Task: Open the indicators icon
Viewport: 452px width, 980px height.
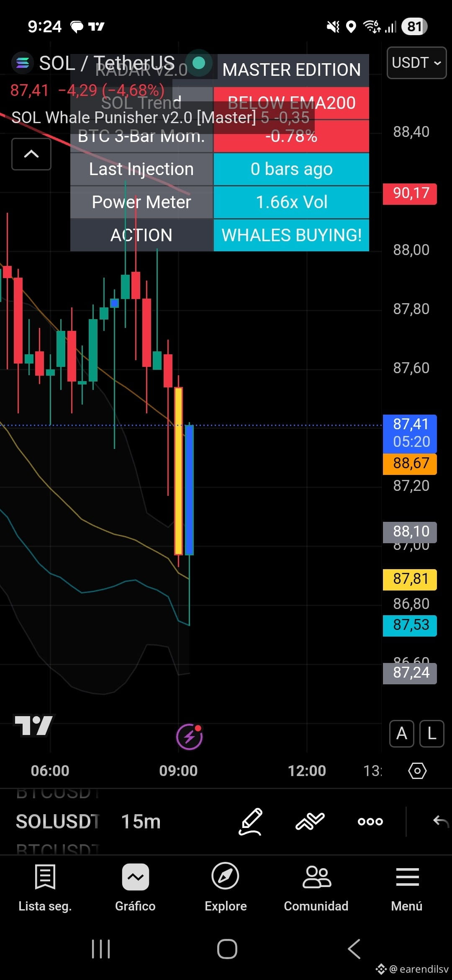Action: (x=310, y=822)
